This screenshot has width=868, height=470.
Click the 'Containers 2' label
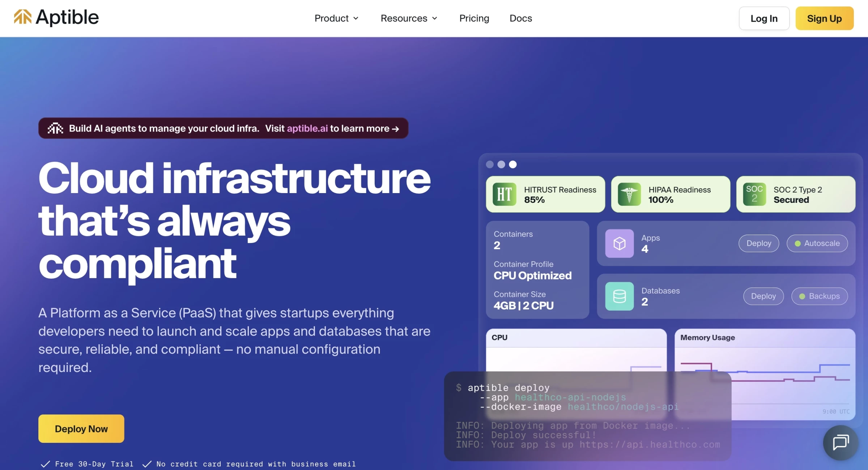coord(513,240)
